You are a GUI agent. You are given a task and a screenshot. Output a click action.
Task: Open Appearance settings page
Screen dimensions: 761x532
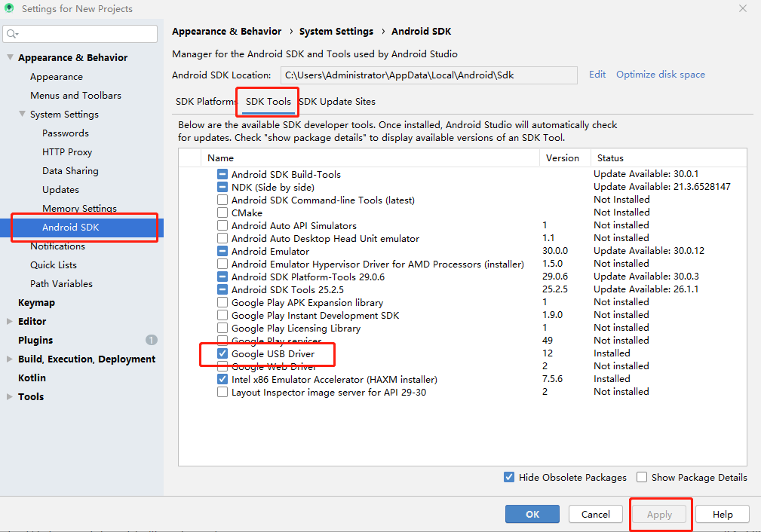point(57,77)
